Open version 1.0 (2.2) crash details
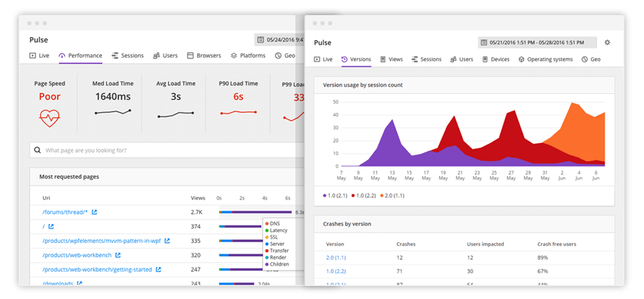 pyautogui.click(x=336, y=271)
